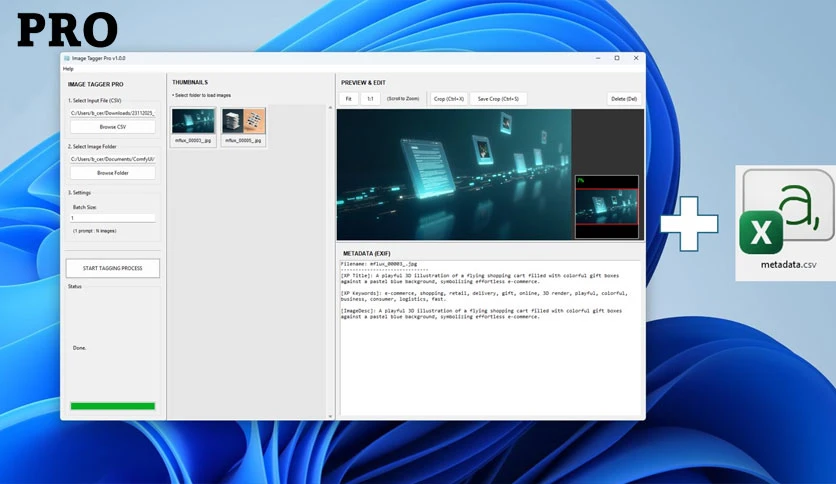Click Save Crop (Ctrl+S) button

pyautogui.click(x=498, y=99)
